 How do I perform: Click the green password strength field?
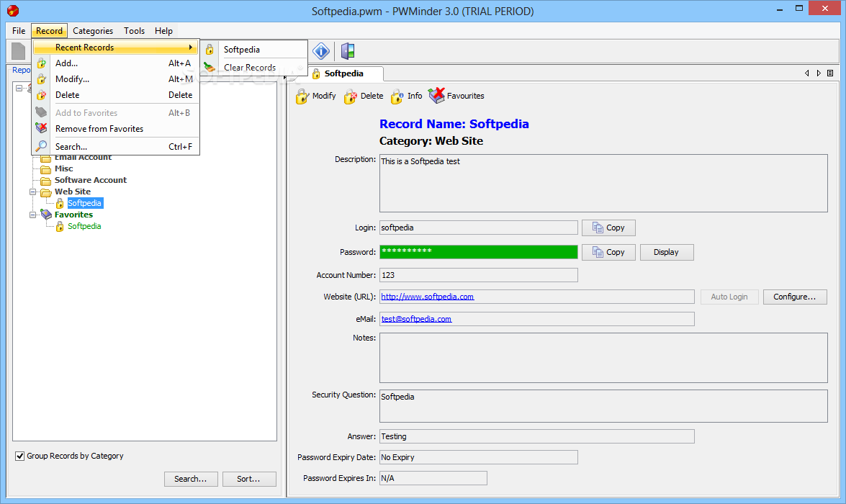pyautogui.click(x=479, y=252)
